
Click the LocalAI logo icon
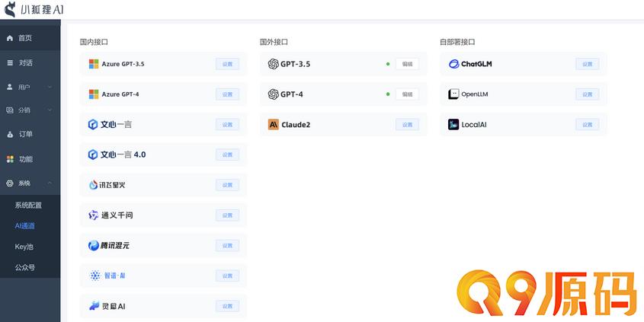pos(453,125)
